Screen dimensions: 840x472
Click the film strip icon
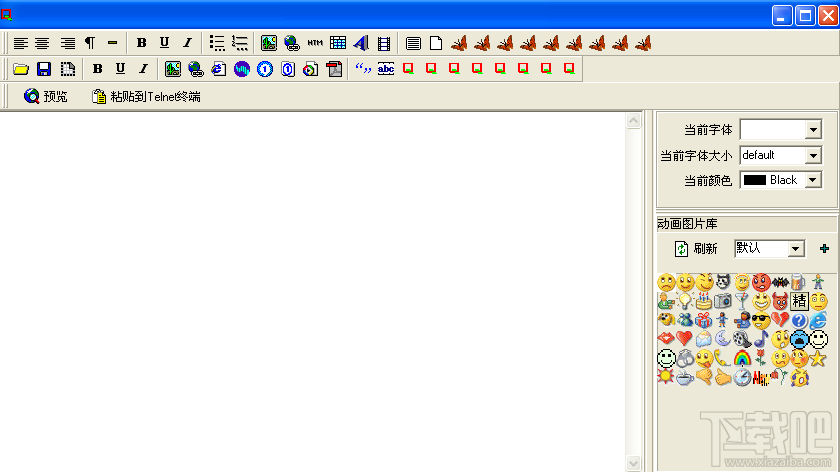pyautogui.click(x=384, y=43)
